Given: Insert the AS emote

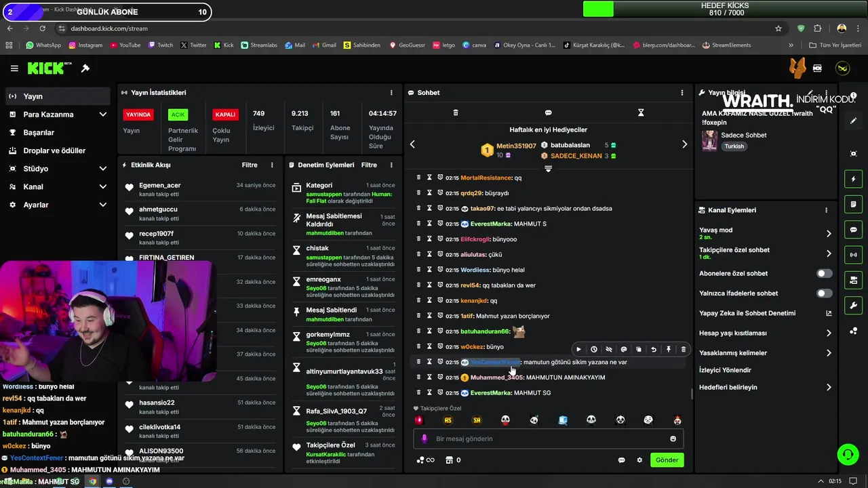Looking at the screenshot, I should click(448, 420).
